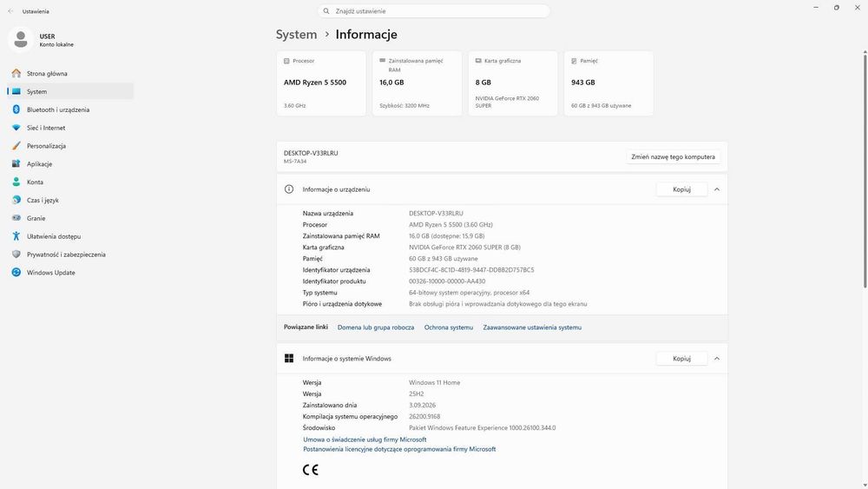Click the System monitor icon in sidebar

click(16, 91)
